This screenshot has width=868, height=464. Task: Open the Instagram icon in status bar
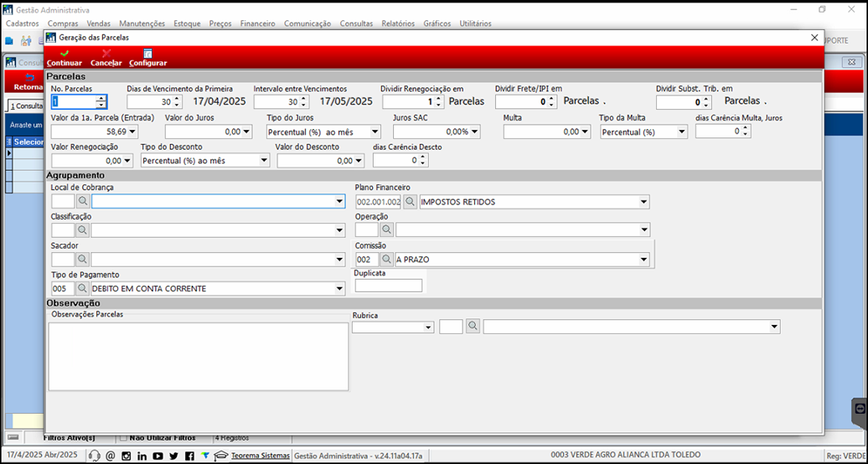point(126,456)
